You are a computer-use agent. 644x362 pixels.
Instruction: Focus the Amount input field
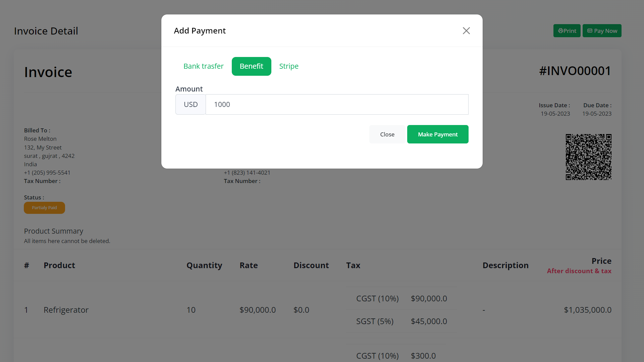click(337, 105)
